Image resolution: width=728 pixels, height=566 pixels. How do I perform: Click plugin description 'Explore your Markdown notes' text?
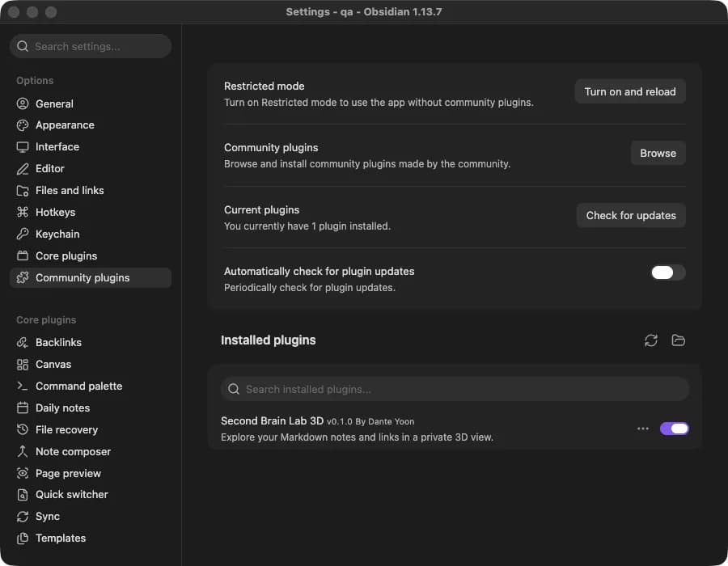[x=357, y=437]
